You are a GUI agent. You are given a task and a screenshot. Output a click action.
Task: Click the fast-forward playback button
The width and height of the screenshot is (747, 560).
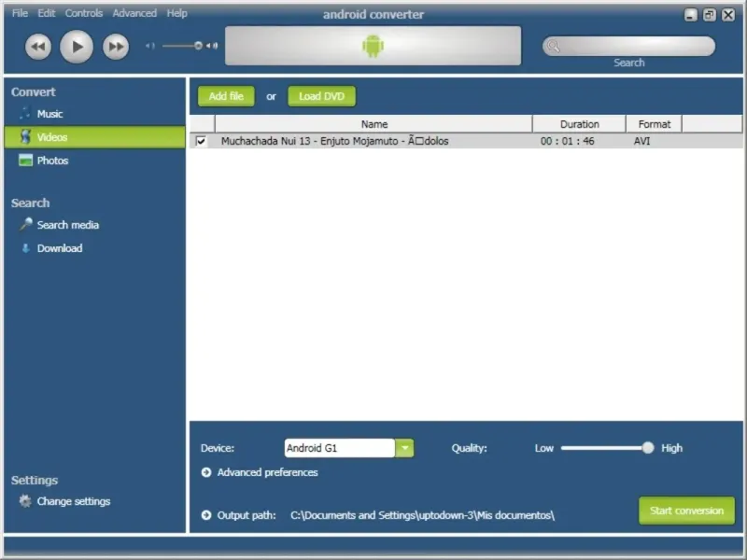coord(116,47)
